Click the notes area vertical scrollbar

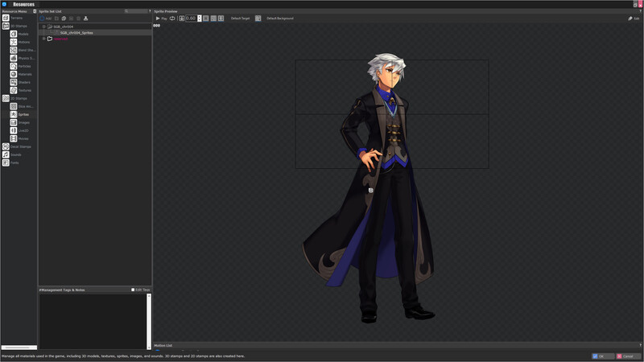149,322
